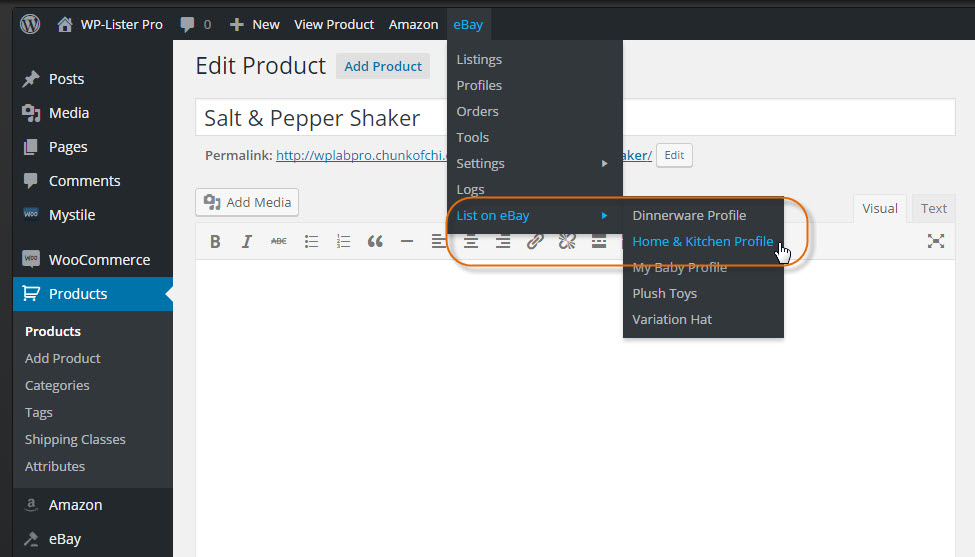Align text right

coord(502,242)
